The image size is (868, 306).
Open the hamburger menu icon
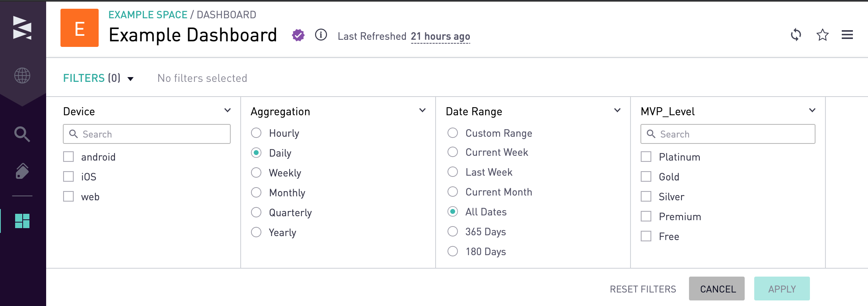[x=847, y=35]
